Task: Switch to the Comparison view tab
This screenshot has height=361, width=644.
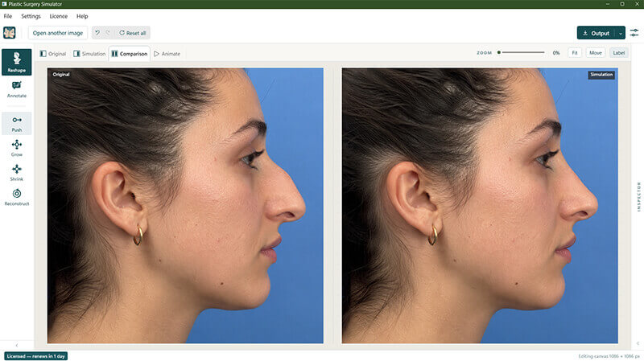Action: coord(130,54)
